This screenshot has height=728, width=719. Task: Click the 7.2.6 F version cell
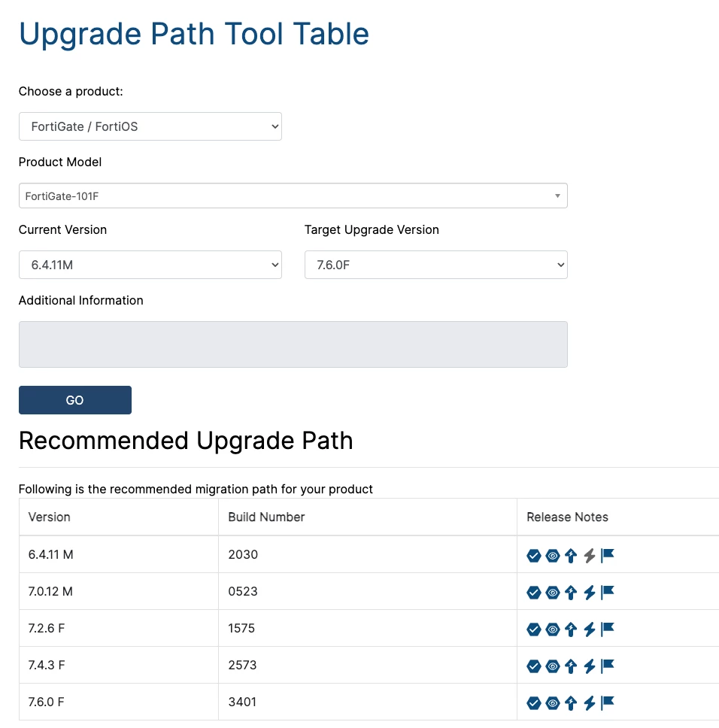119,628
